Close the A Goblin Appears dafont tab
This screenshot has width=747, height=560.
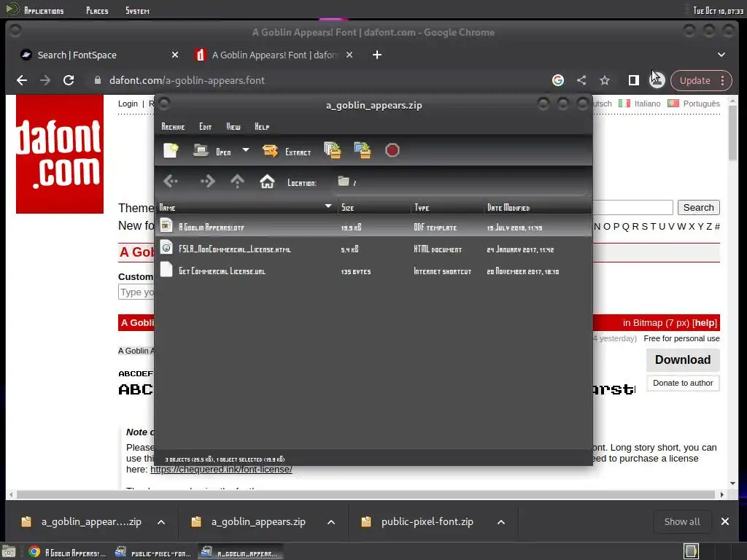point(349,55)
